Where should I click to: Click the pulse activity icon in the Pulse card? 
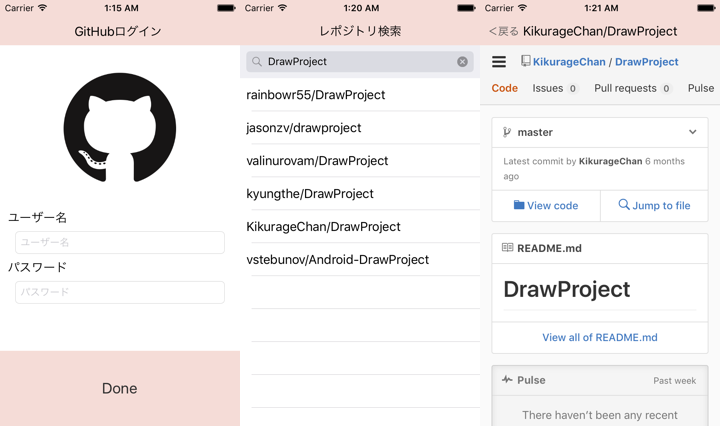point(507,380)
